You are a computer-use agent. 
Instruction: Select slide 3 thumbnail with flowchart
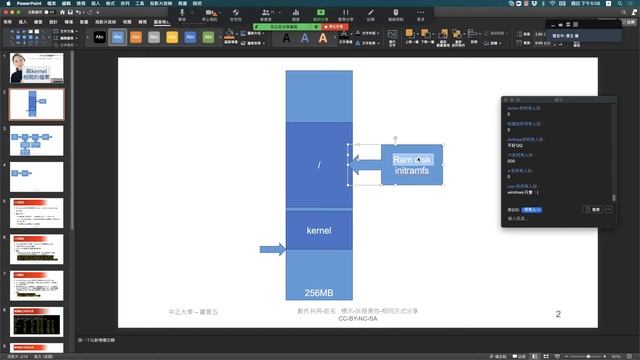click(37, 140)
